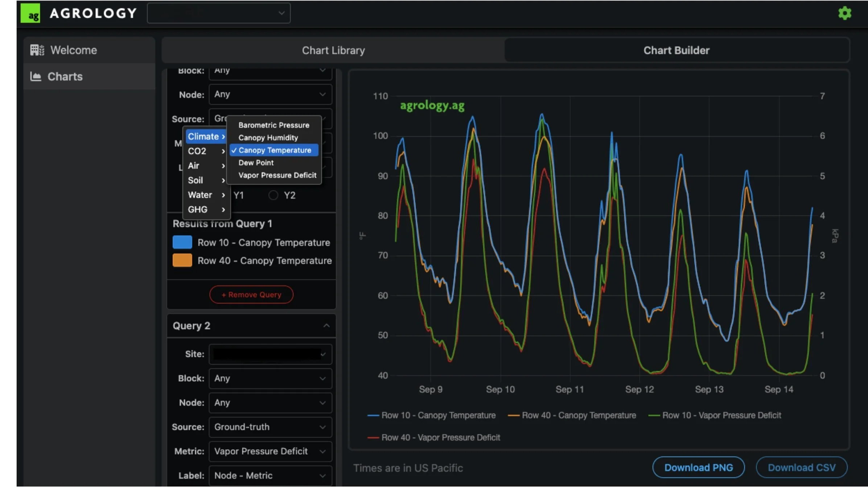Open the Query 2 Site field
This screenshot has width=868, height=488.
[270, 354]
